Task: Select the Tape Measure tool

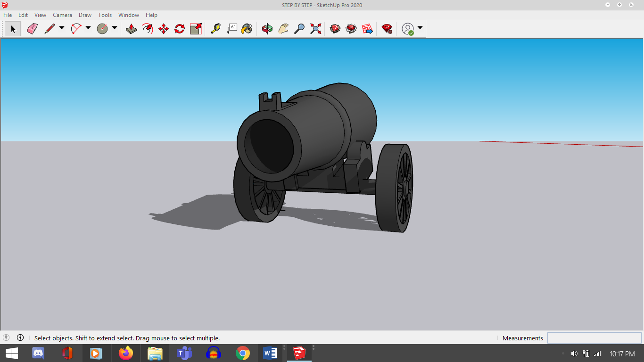Action: click(x=215, y=29)
